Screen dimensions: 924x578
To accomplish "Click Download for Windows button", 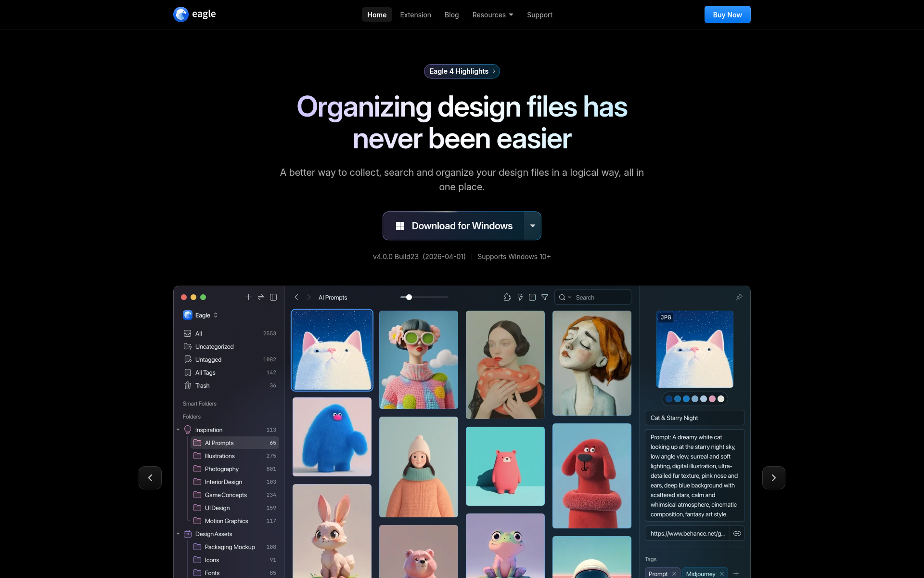I will (x=454, y=226).
